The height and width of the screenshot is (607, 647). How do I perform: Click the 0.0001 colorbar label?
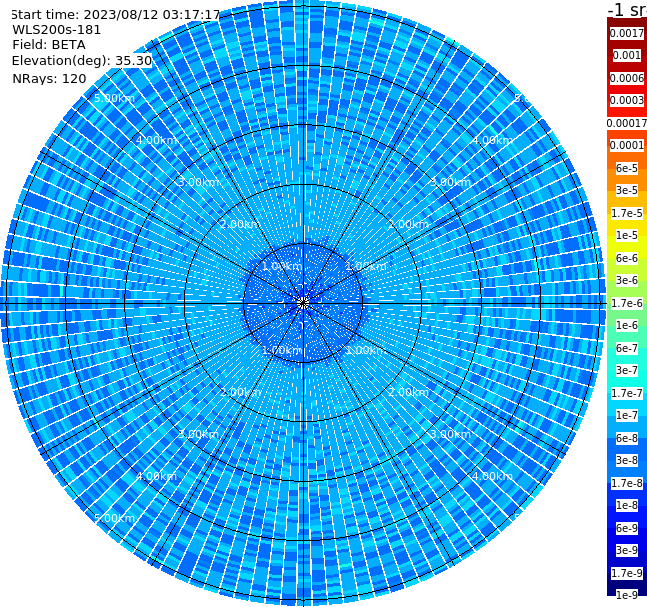point(627,145)
